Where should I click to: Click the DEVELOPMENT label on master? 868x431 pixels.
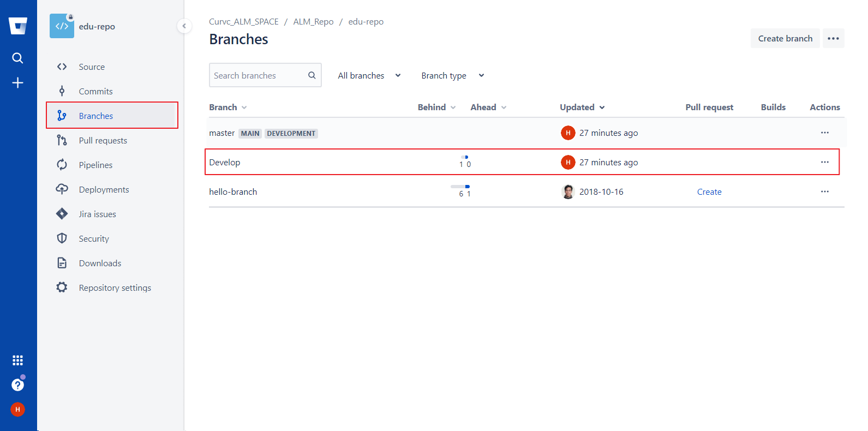coord(291,134)
